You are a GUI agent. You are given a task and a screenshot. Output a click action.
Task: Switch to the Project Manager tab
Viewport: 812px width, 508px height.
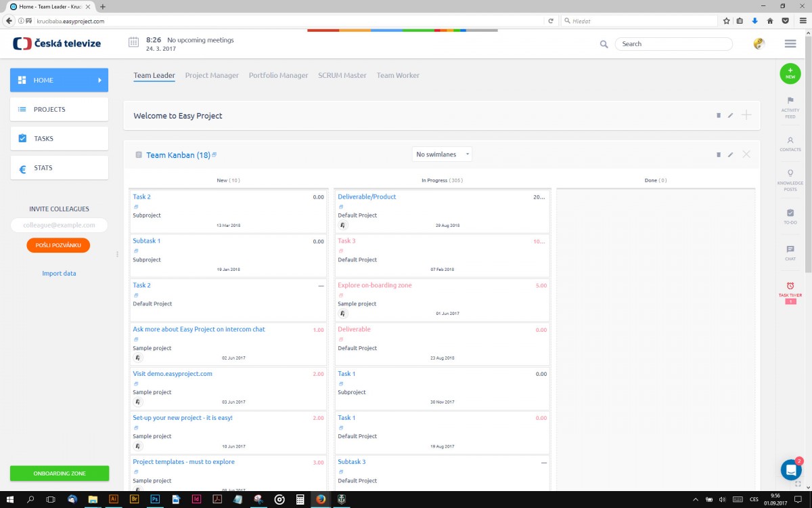tap(212, 75)
